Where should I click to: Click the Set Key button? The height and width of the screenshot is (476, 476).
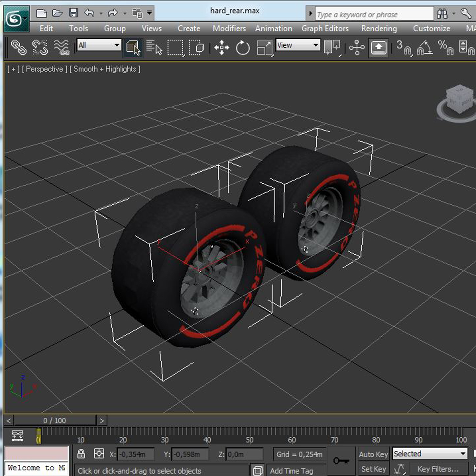373,469
